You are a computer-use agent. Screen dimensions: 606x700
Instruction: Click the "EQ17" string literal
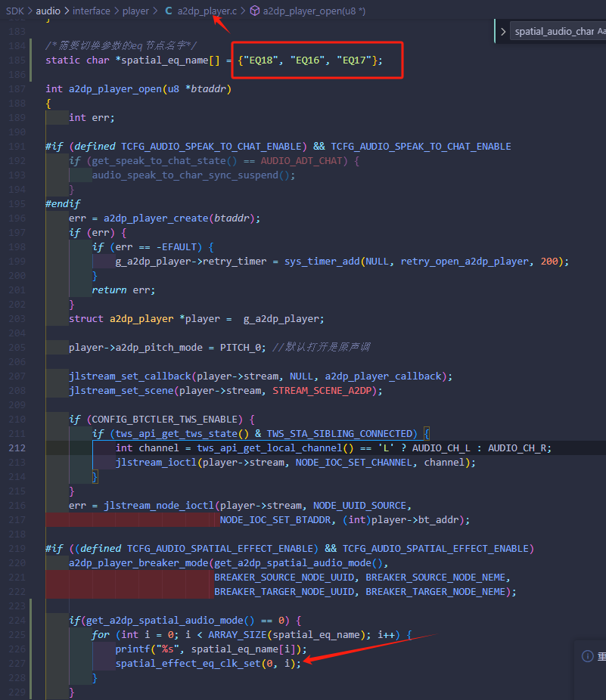354,60
